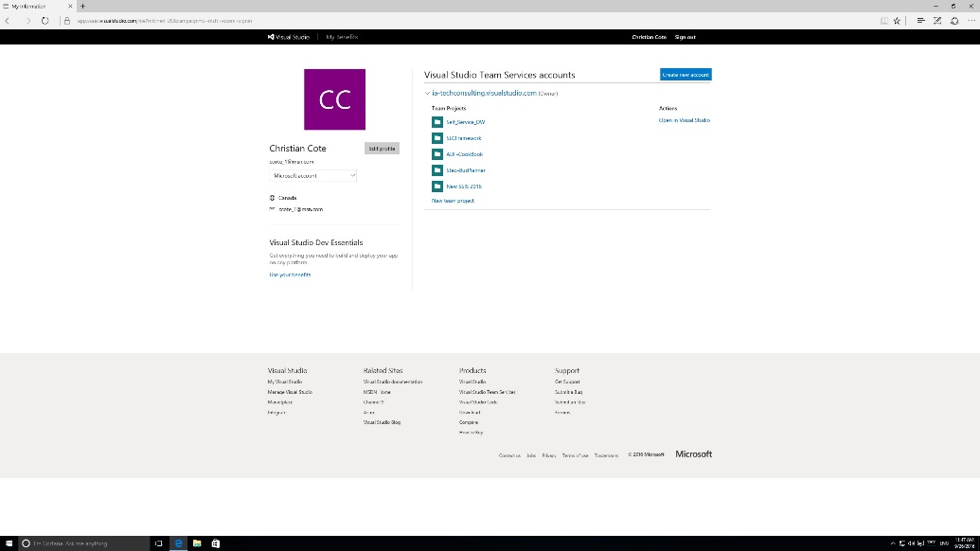Click the Privacy footer link
Viewport: 980px width, 551px height.
click(x=549, y=455)
